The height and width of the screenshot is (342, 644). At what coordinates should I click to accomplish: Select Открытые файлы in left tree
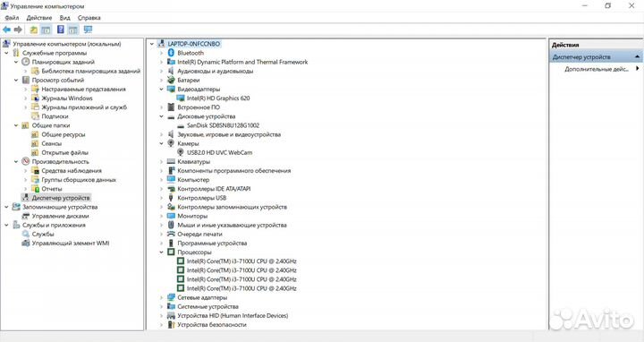tap(64, 152)
